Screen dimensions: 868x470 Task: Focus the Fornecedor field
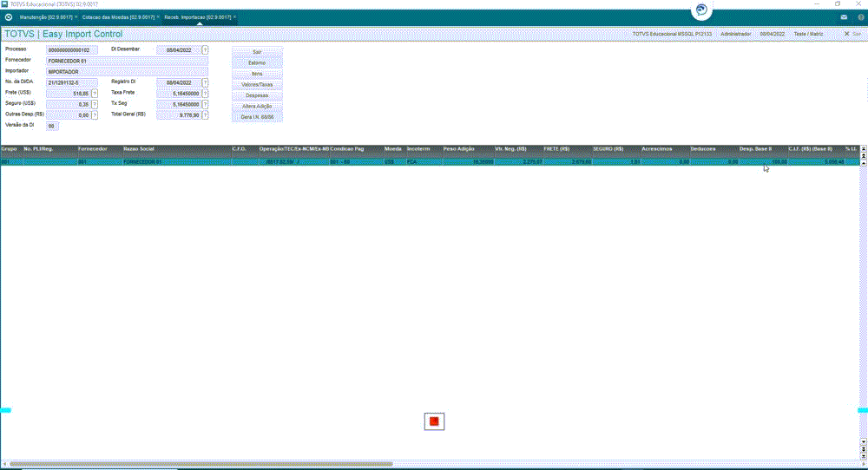coord(127,61)
